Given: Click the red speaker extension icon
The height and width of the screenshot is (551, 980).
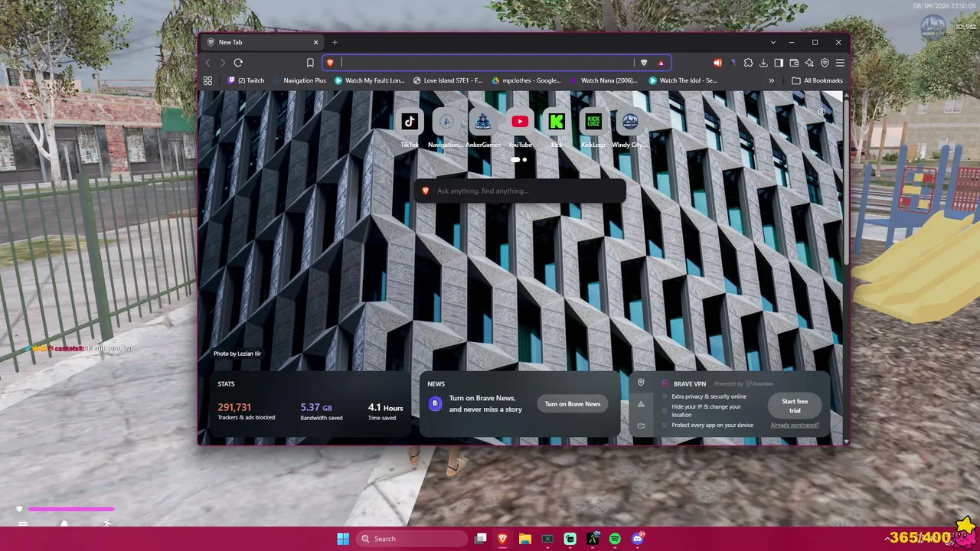Looking at the screenshot, I should point(717,63).
